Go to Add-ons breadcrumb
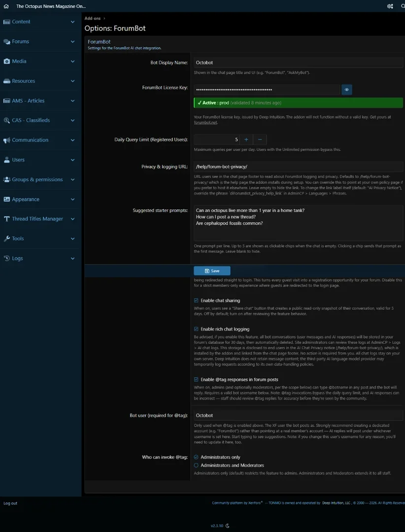Screen dimensions: 405x532 (93, 18)
